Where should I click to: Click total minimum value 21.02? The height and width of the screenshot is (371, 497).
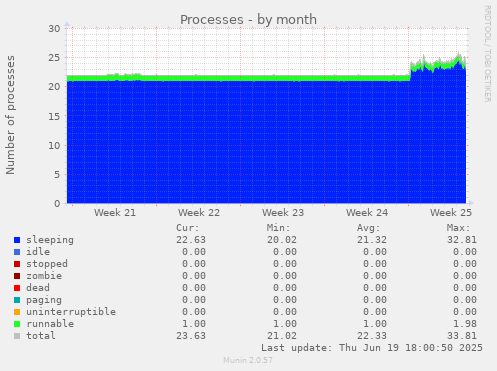282,336
